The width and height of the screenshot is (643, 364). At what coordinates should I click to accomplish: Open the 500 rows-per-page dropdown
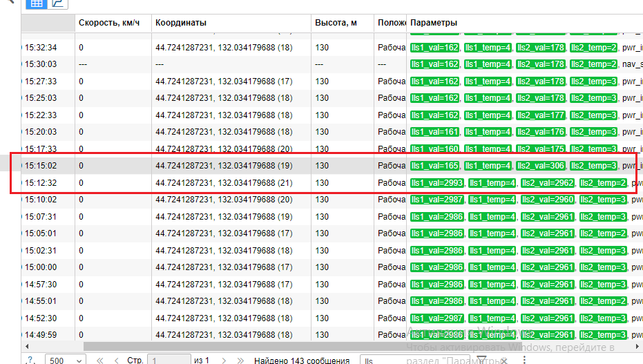point(65,360)
